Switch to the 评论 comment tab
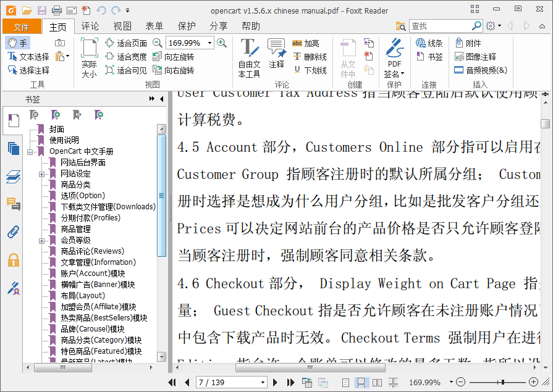553x392 pixels. tap(90, 26)
